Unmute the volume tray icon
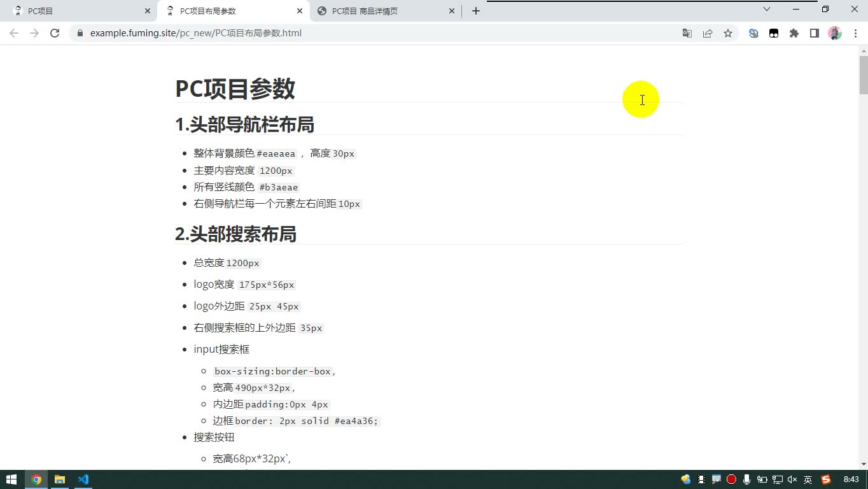This screenshot has height=489, width=868. pyautogui.click(x=792, y=479)
